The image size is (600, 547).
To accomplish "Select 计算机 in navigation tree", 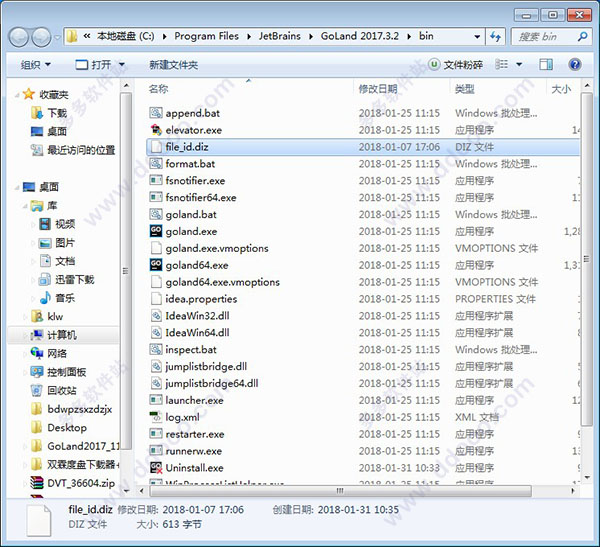I will click(62, 335).
